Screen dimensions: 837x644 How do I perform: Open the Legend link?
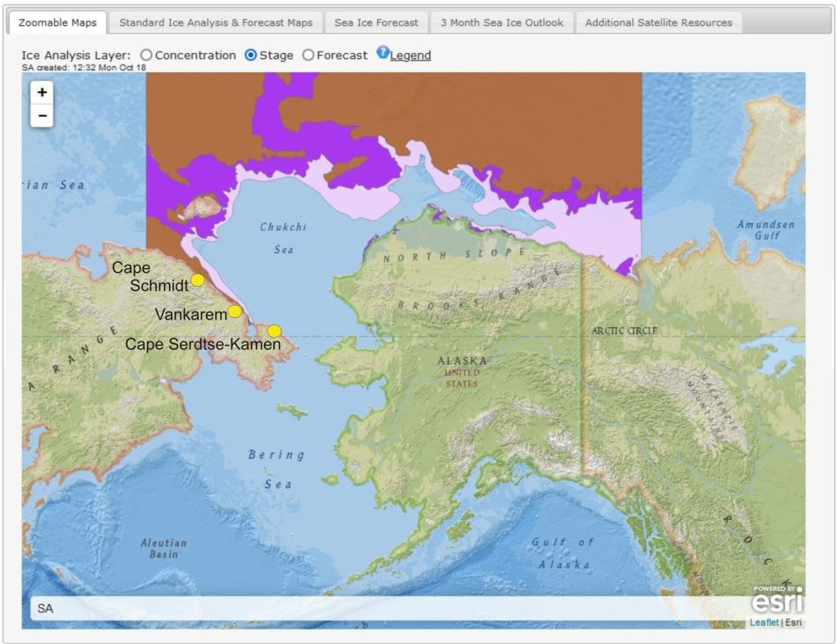point(410,56)
